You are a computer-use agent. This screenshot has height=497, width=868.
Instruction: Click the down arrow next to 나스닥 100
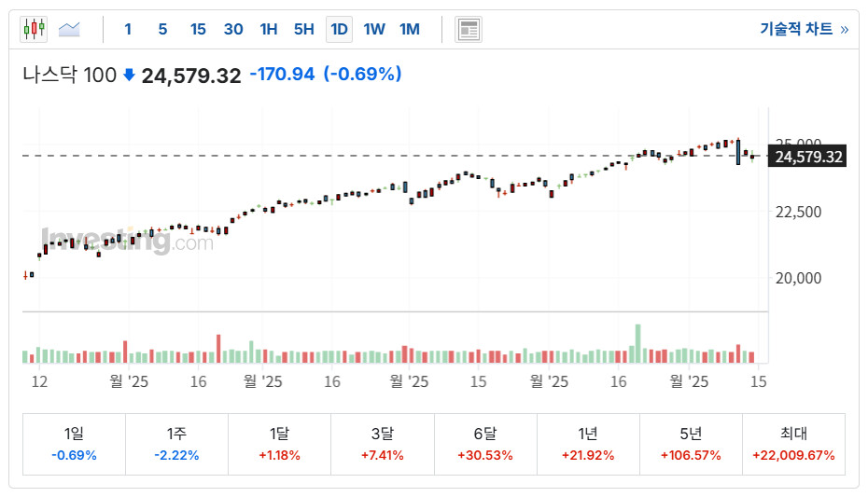(x=129, y=75)
